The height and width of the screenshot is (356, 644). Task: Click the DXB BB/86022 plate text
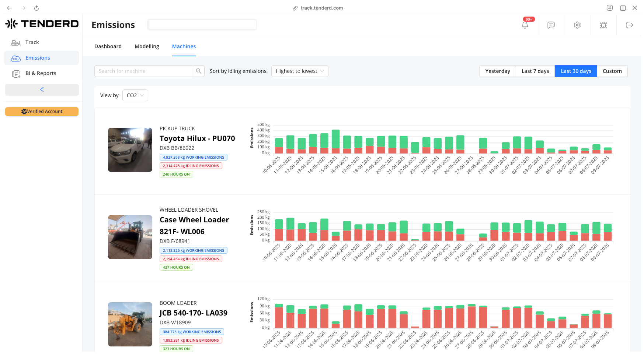coord(177,148)
